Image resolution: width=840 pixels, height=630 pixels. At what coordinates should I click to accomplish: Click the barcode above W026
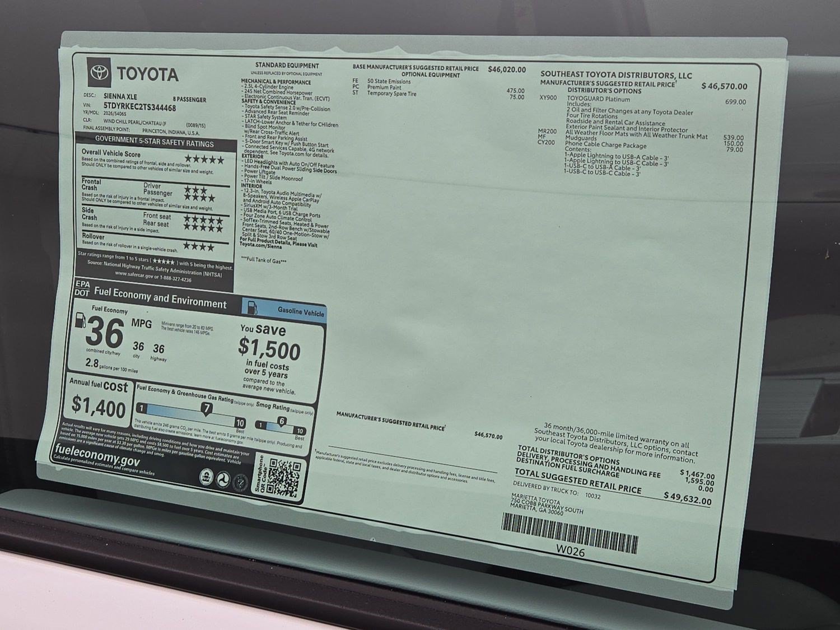pyautogui.click(x=570, y=533)
